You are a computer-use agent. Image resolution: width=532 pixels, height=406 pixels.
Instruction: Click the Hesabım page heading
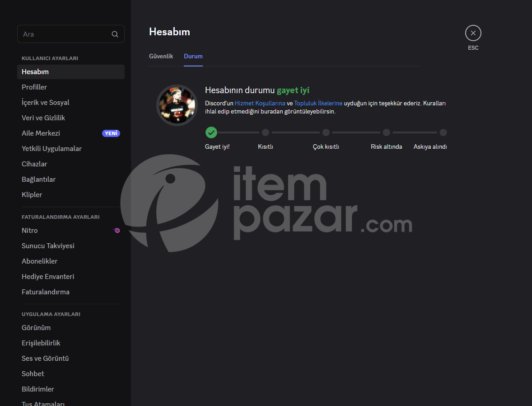click(x=170, y=32)
